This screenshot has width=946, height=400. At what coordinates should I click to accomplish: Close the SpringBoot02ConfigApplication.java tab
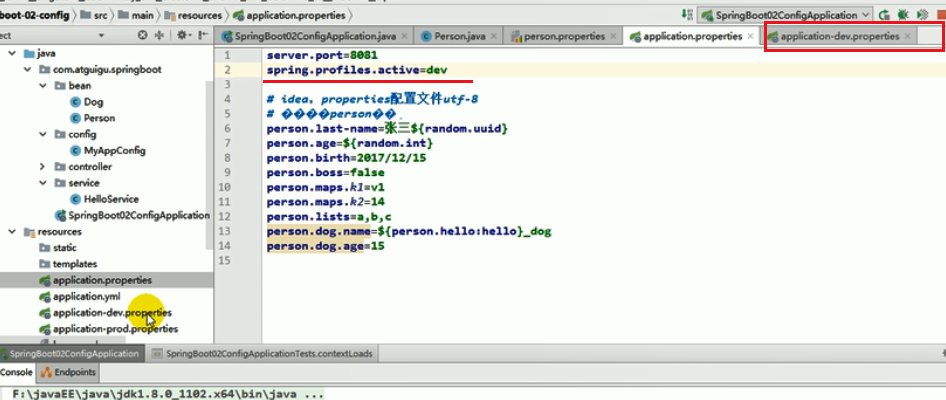(x=404, y=36)
